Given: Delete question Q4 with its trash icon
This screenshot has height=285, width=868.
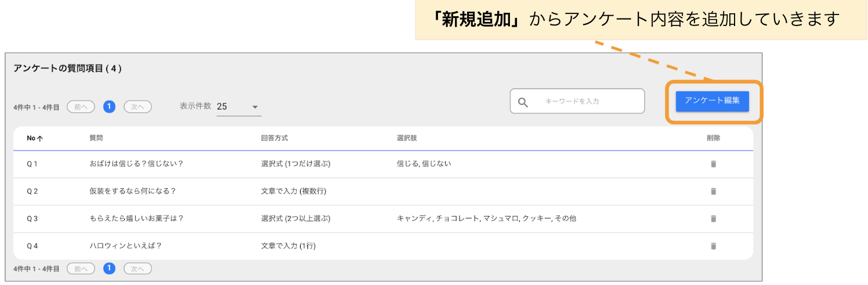Looking at the screenshot, I should 713,246.
